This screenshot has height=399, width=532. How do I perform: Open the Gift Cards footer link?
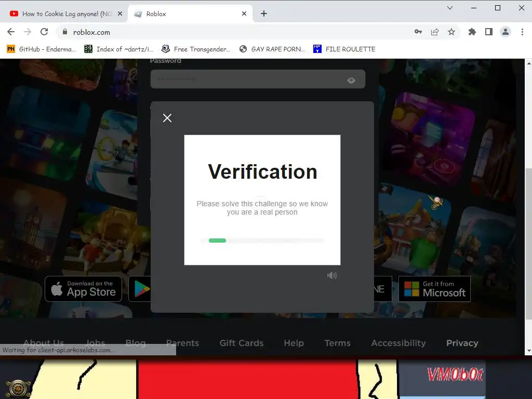tap(242, 343)
